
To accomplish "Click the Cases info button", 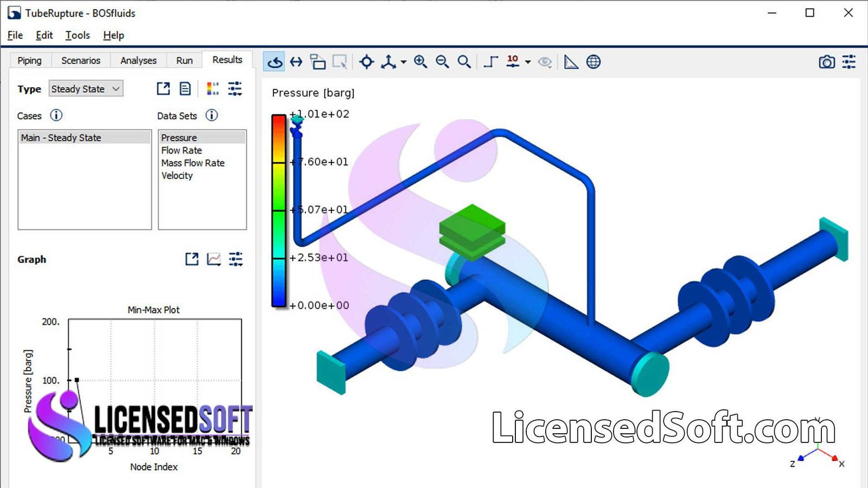I will click(x=56, y=115).
